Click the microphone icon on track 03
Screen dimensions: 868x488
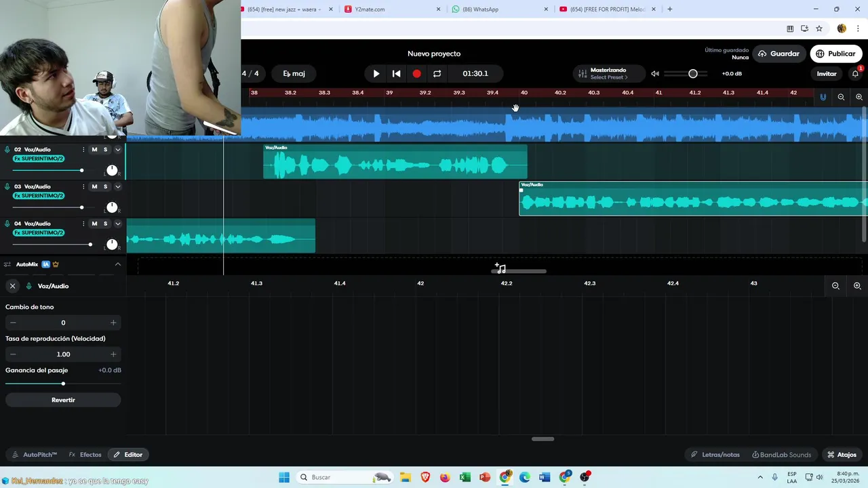[7, 186]
